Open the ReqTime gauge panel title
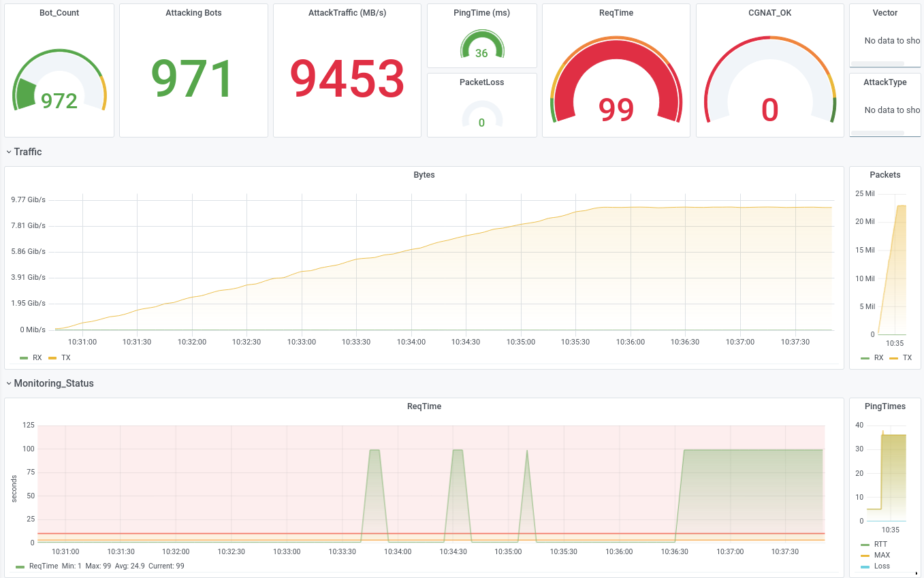924x578 pixels. click(x=616, y=13)
